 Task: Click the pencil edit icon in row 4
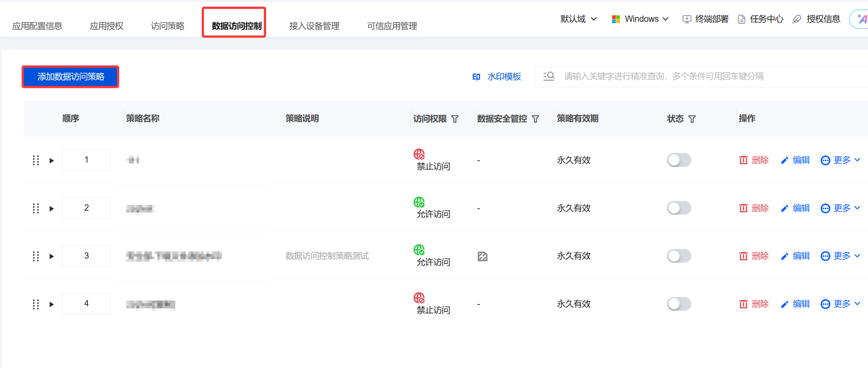(784, 304)
